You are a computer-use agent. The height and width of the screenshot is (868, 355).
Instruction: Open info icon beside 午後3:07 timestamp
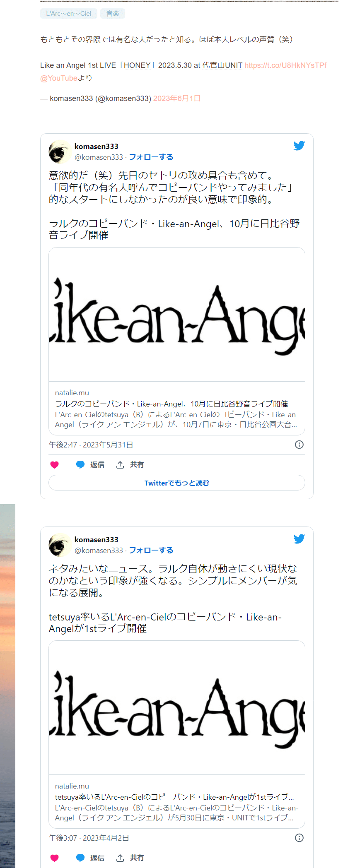299,838
